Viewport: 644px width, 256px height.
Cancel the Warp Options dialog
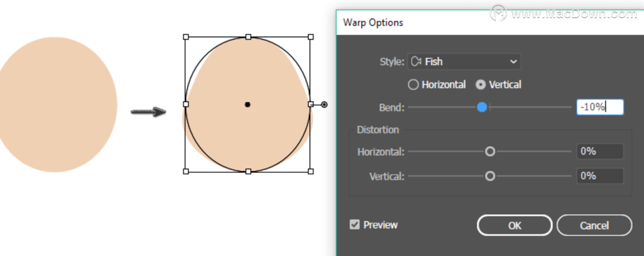pos(594,225)
